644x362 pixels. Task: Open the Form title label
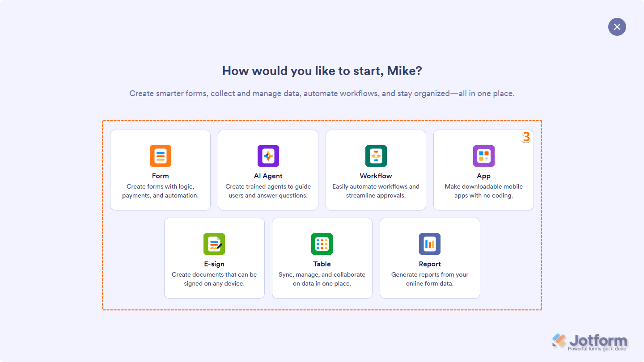point(161,176)
